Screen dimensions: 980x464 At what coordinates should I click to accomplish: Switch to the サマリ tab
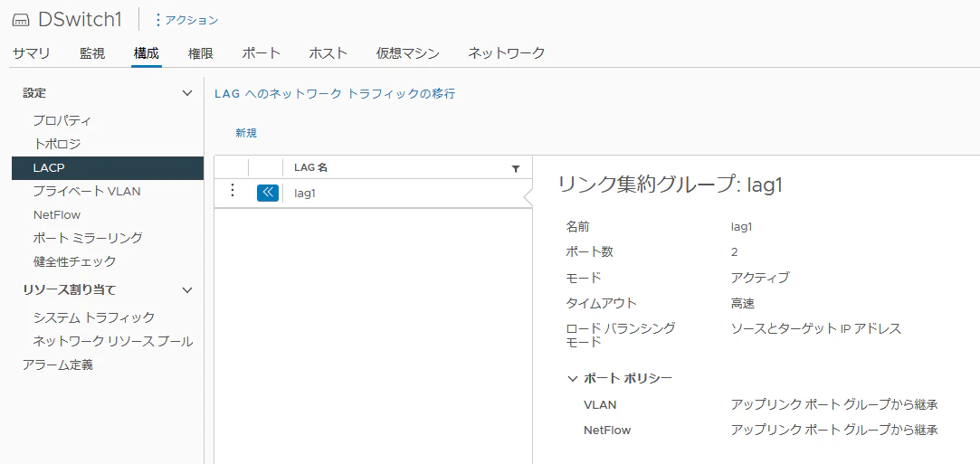point(32,53)
